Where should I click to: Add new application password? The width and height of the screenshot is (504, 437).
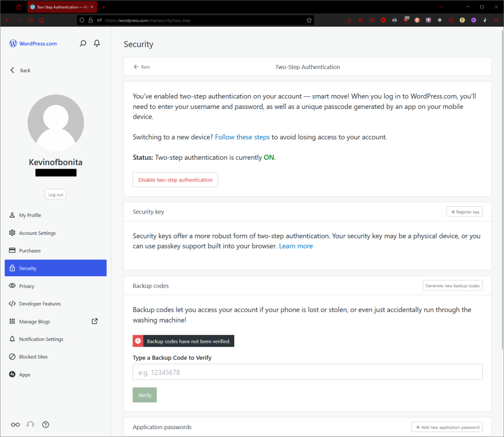pyautogui.click(x=447, y=427)
